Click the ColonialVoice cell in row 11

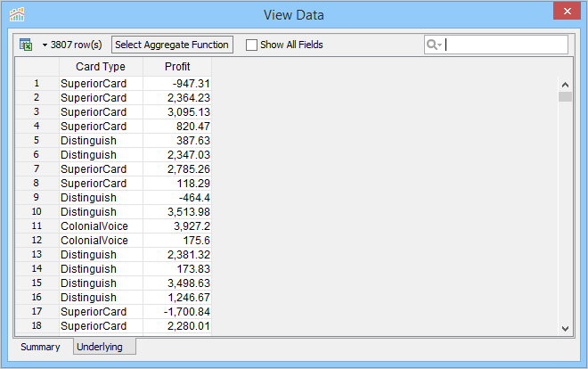tap(94, 226)
